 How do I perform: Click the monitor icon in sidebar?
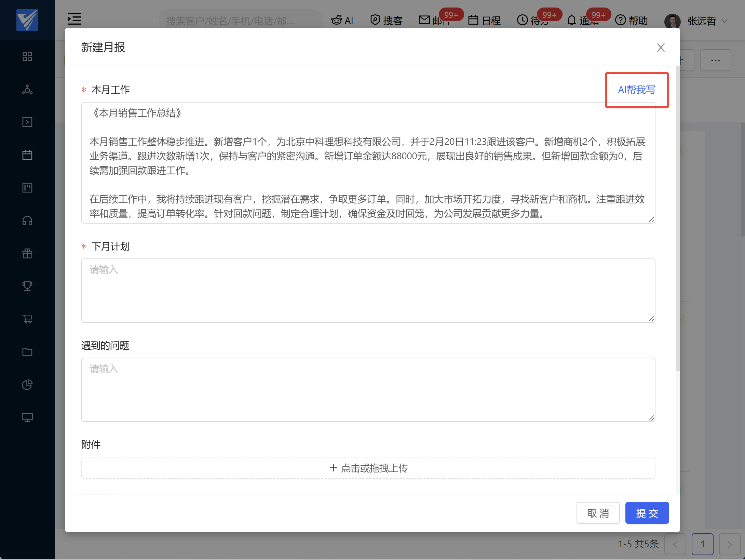(27, 417)
